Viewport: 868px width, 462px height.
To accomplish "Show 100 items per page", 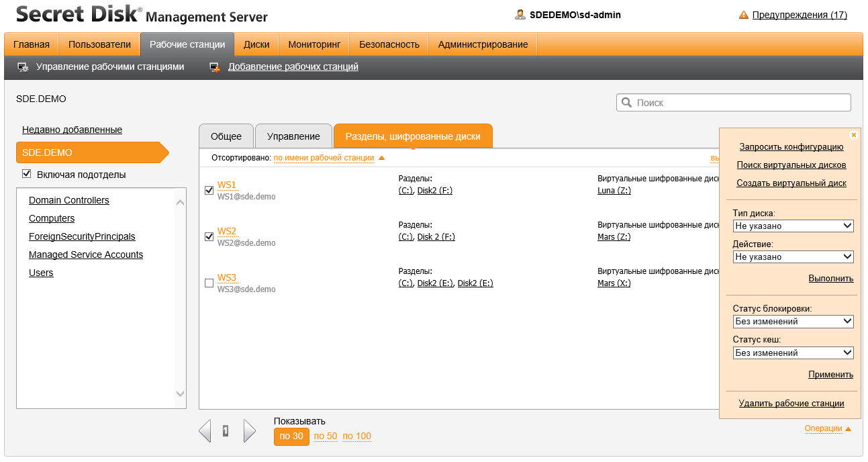I will [357, 436].
